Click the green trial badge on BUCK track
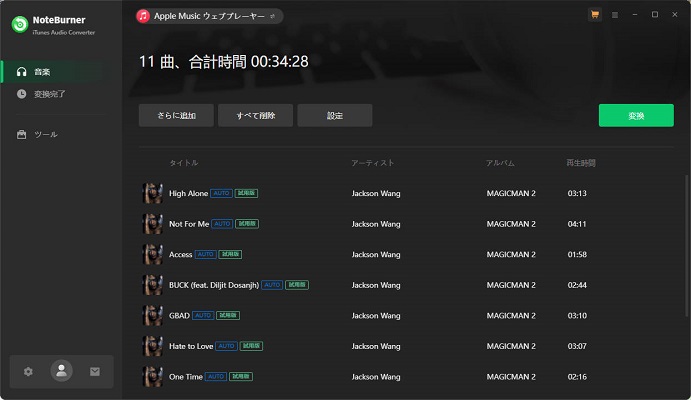This screenshot has width=691, height=400. point(297,285)
